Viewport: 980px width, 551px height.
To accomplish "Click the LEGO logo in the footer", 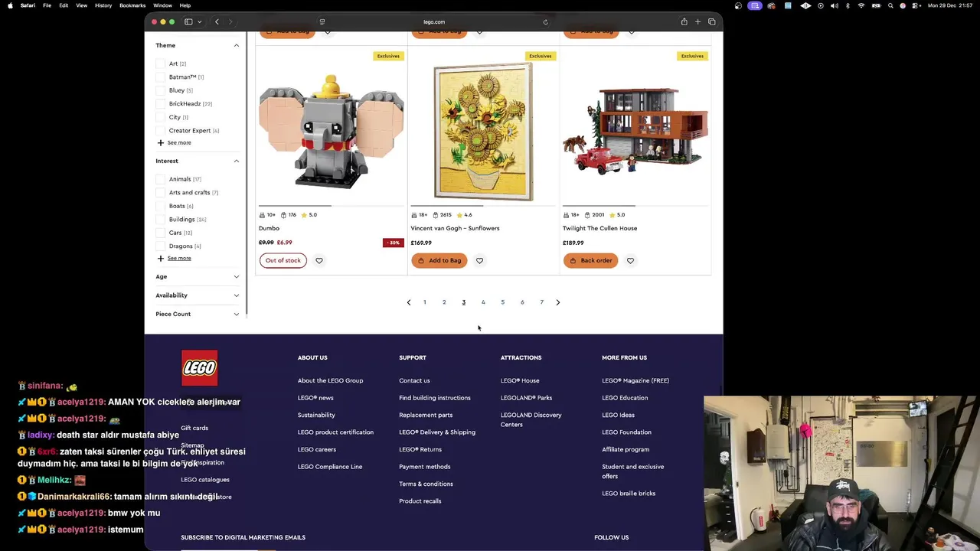I will pos(199,368).
